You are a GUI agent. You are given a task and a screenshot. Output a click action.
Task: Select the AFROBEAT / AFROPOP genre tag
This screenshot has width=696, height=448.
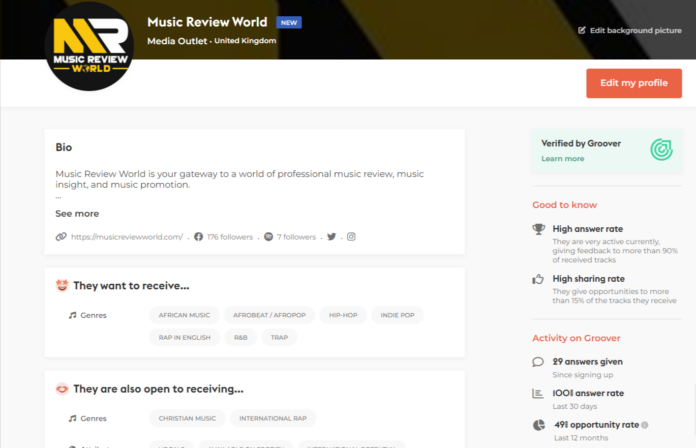point(268,315)
